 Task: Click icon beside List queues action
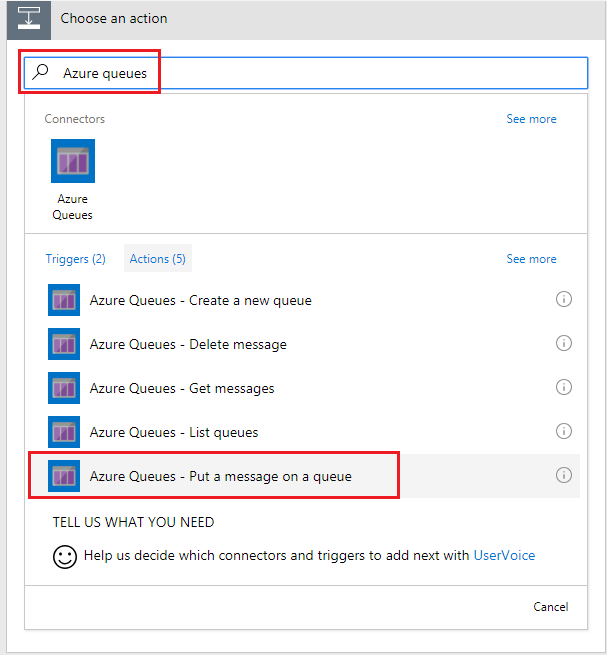(x=64, y=432)
